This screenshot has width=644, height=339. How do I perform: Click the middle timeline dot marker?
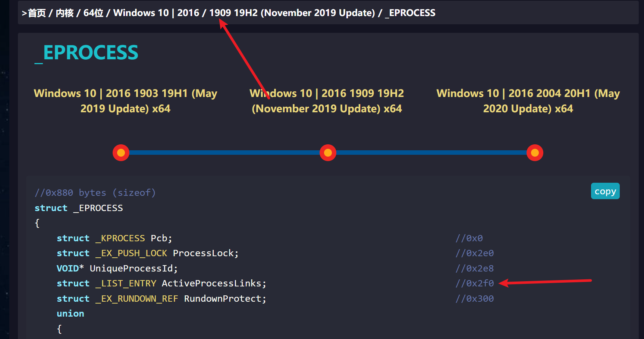(328, 153)
